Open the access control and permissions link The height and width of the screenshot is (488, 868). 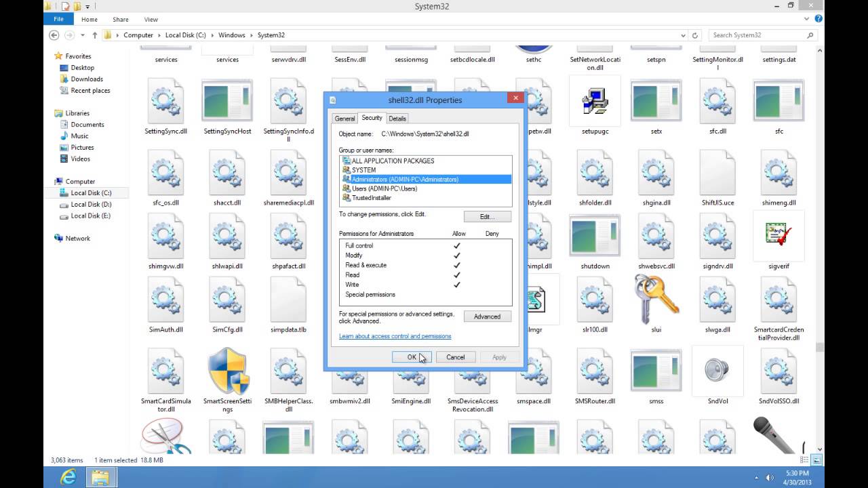tap(395, 336)
